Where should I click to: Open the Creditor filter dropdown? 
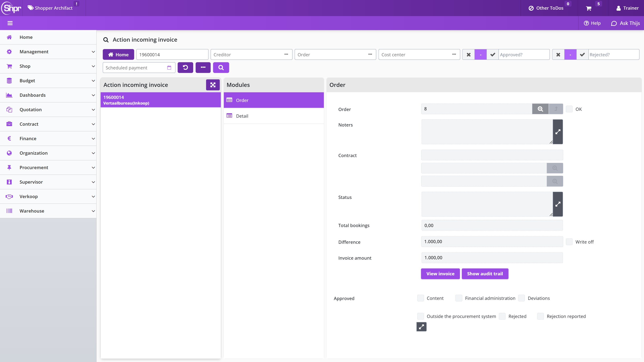[286, 55]
